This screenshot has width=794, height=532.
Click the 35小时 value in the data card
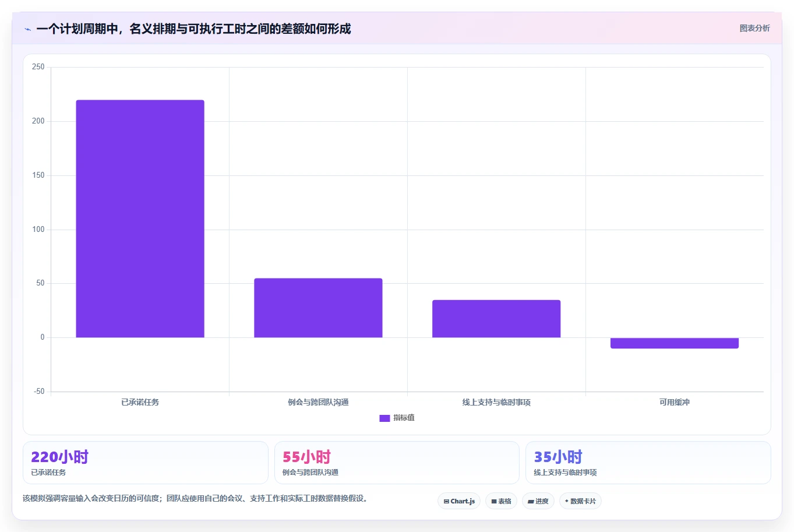tap(558, 457)
